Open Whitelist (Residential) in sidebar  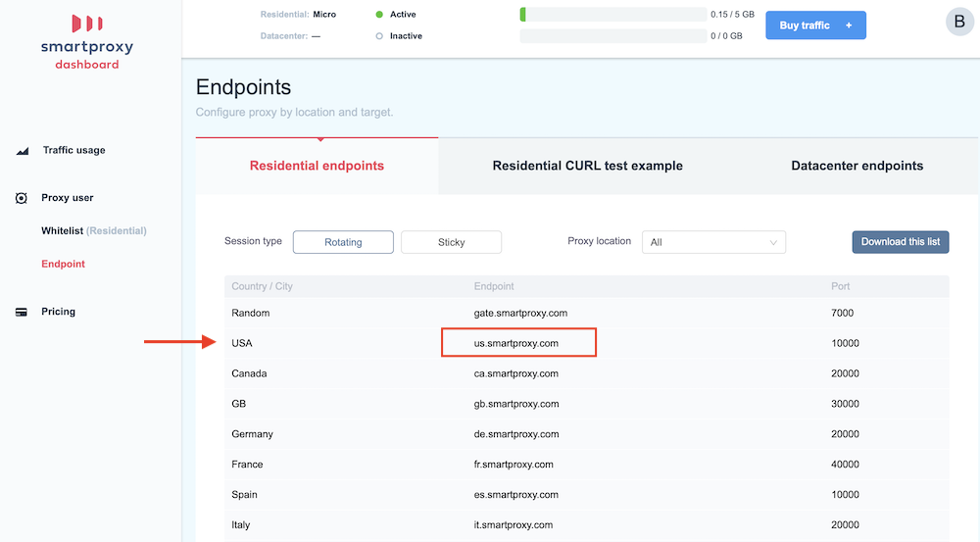pyautogui.click(x=93, y=231)
